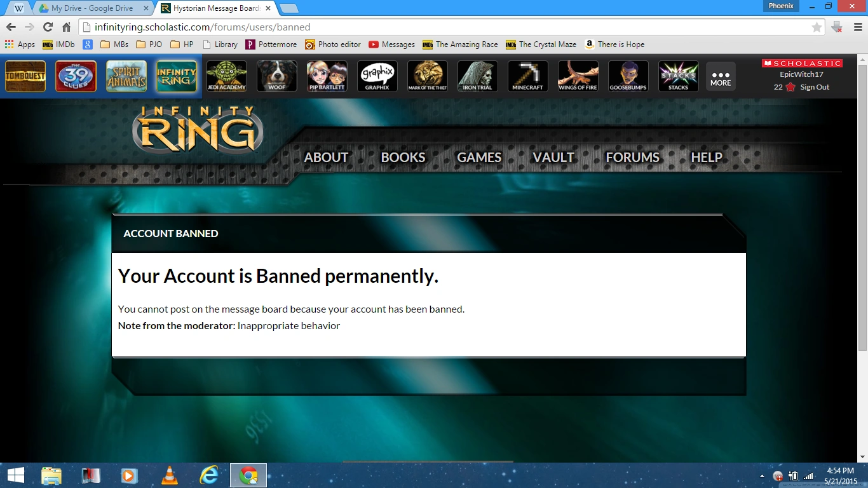Open the Pottermore bookmark
This screenshot has width=868, height=488.
pyautogui.click(x=271, y=44)
